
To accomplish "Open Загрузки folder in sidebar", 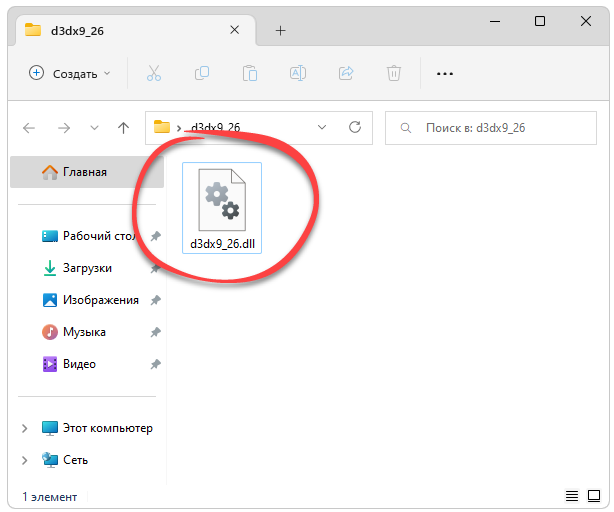I will click(87, 268).
